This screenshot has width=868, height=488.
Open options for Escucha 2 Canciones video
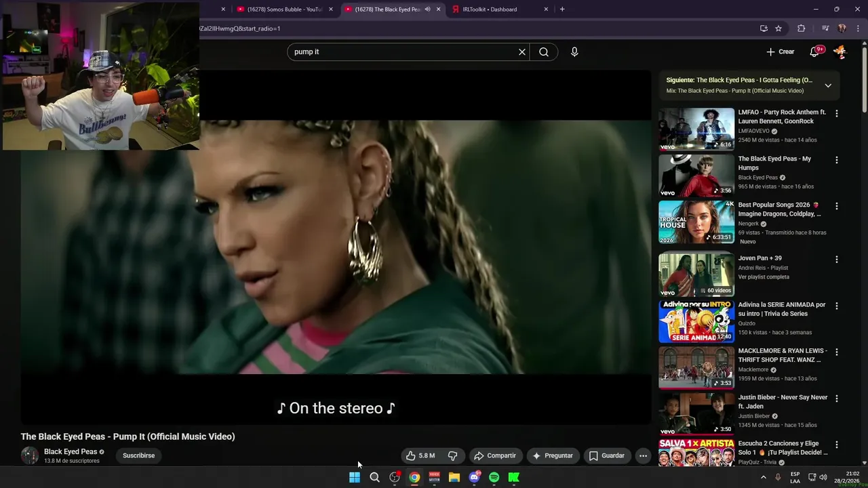tap(836, 445)
